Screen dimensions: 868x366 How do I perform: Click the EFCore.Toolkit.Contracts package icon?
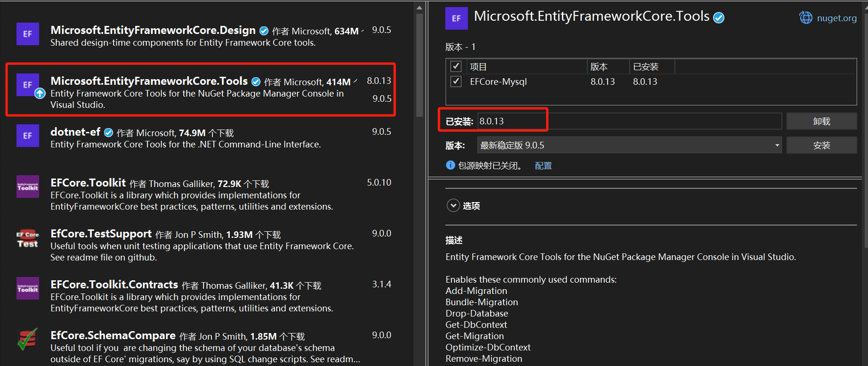coord(28,288)
